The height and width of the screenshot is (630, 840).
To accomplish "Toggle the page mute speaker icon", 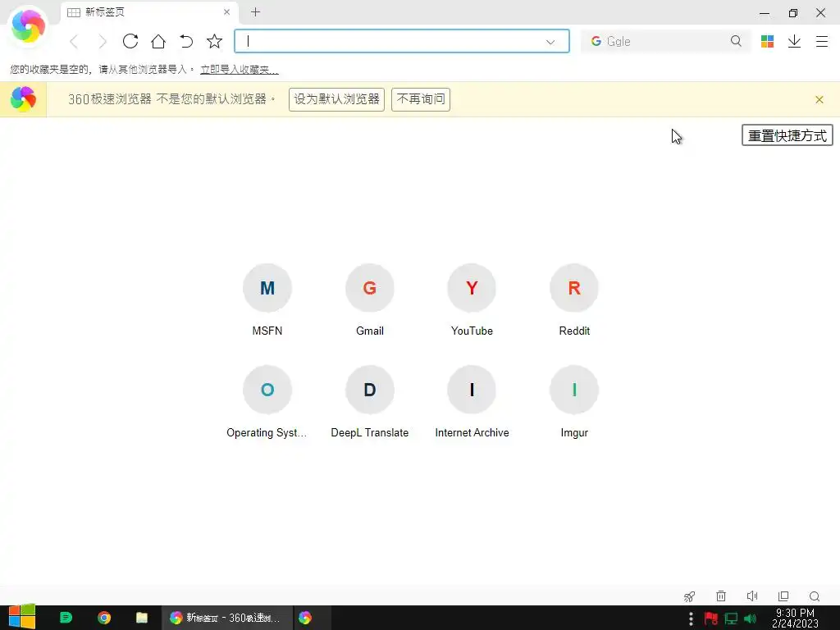I will tap(752, 596).
